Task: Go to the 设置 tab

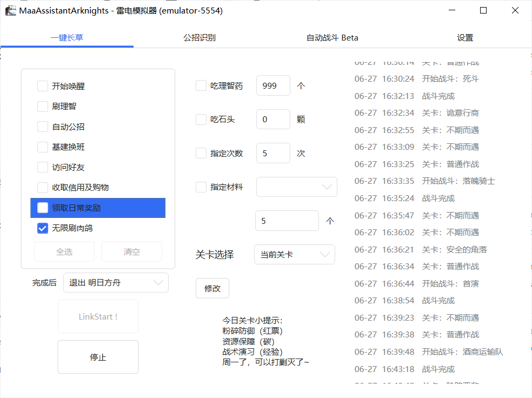Action: (465, 38)
